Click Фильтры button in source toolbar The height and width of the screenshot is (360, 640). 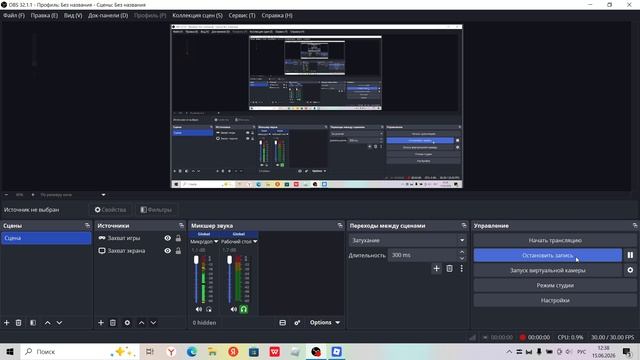coord(156,210)
